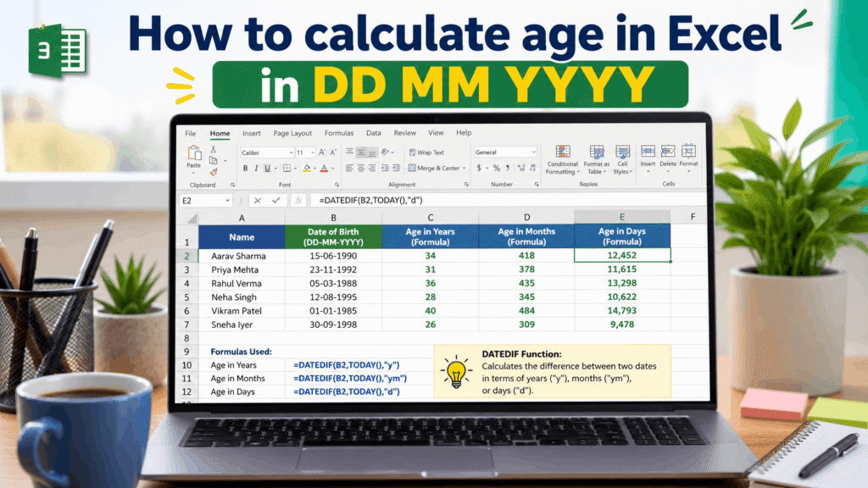Open the Help tab
Image resolution: width=868 pixels, height=488 pixels.
coord(464,133)
